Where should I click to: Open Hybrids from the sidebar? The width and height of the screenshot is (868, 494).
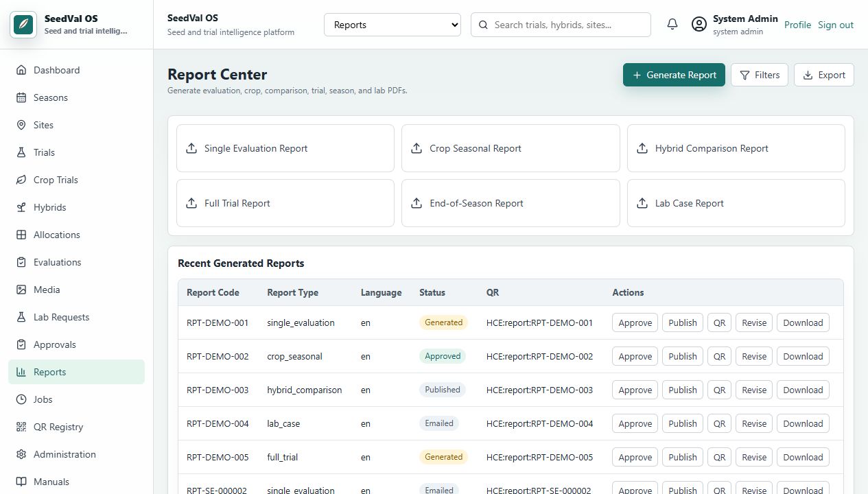click(77, 207)
